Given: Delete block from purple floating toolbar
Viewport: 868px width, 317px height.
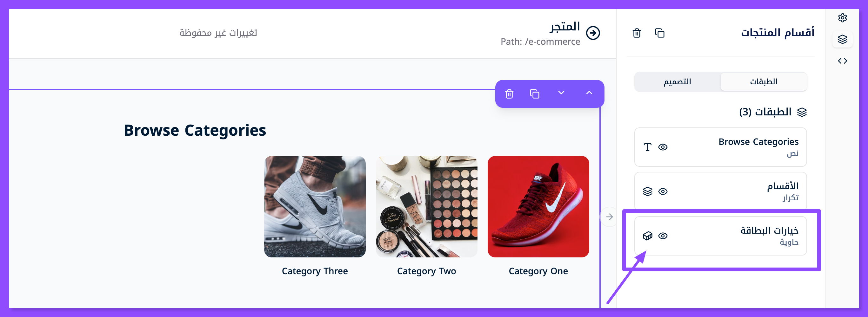Looking at the screenshot, I should point(509,94).
